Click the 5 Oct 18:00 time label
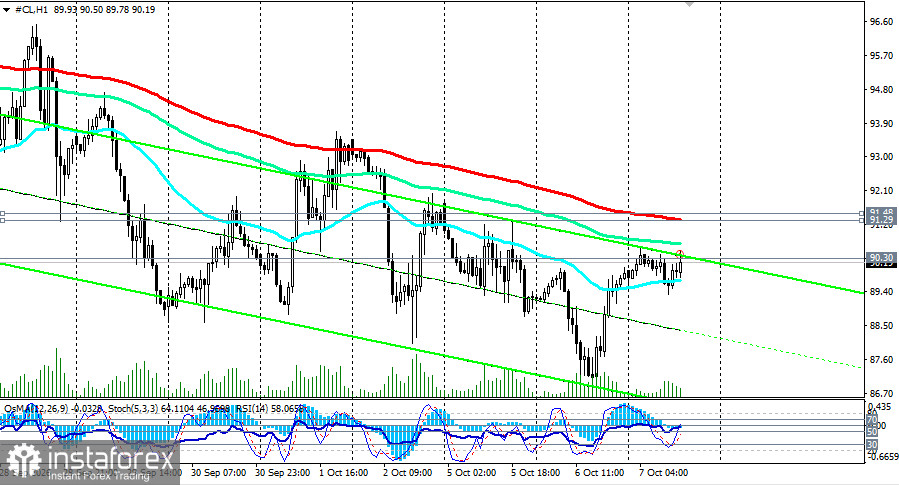899x485 pixels. pos(536,473)
